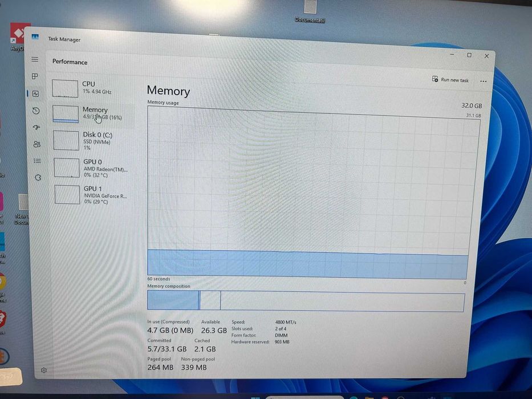Click the 264 MB paged pool value
The width and height of the screenshot is (532, 399).
(160, 368)
